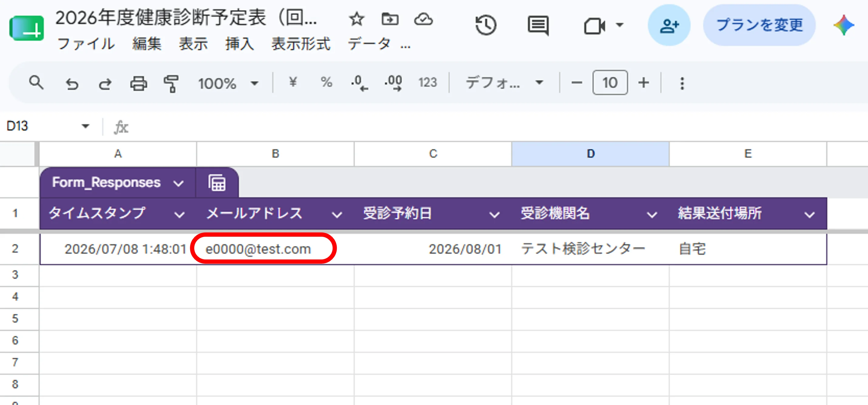Click the table view calculator icon

(217, 183)
